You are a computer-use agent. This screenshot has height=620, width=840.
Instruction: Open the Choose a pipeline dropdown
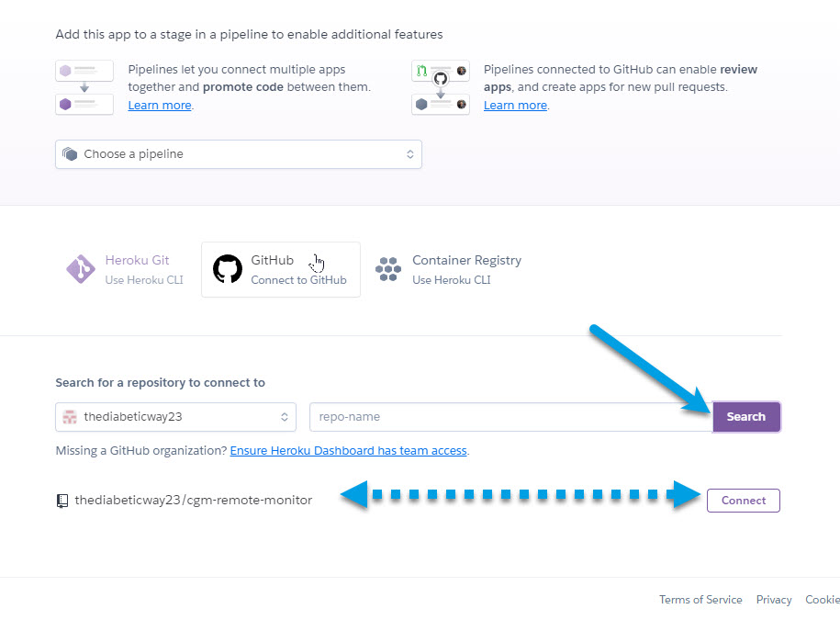point(238,154)
